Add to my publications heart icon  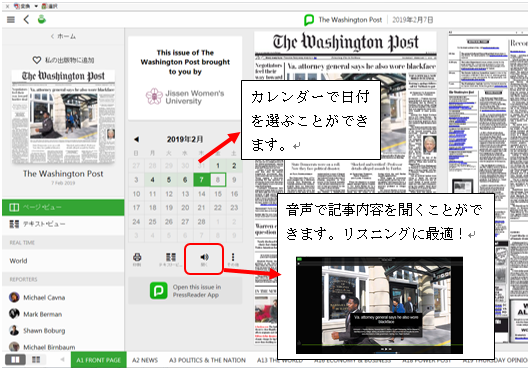(37, 60)
